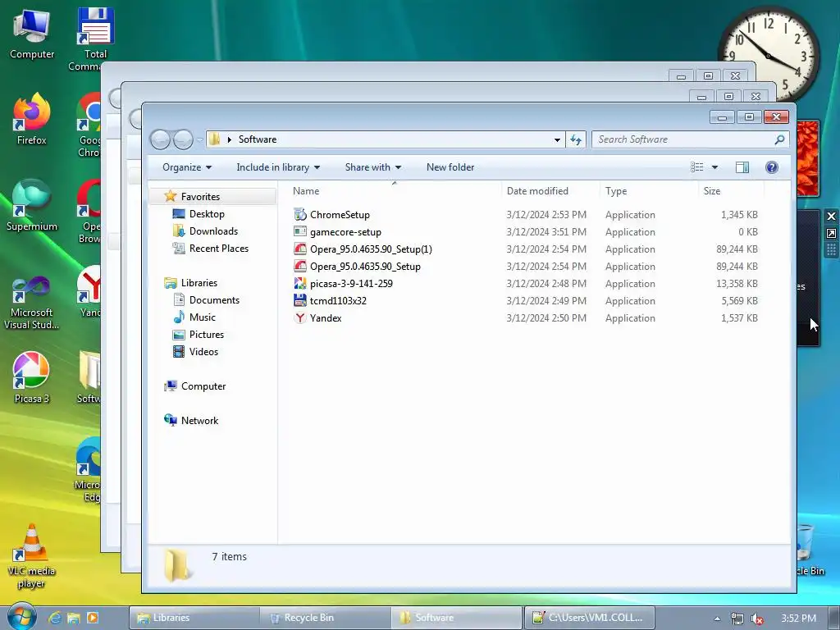Image resolution: width=840 pixels, height=630 pixels.
Task: Select the picasa-3-9-141-259 installer icon
Action: click(x=300, y=283)
